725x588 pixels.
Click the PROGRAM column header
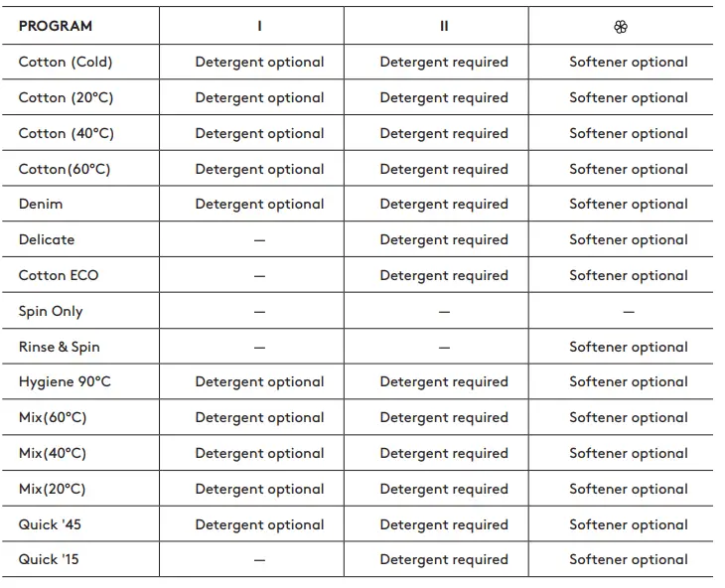point(56,26)
